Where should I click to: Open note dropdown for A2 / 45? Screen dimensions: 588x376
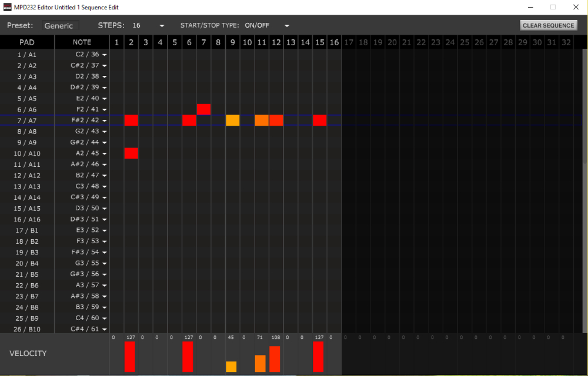105,153
